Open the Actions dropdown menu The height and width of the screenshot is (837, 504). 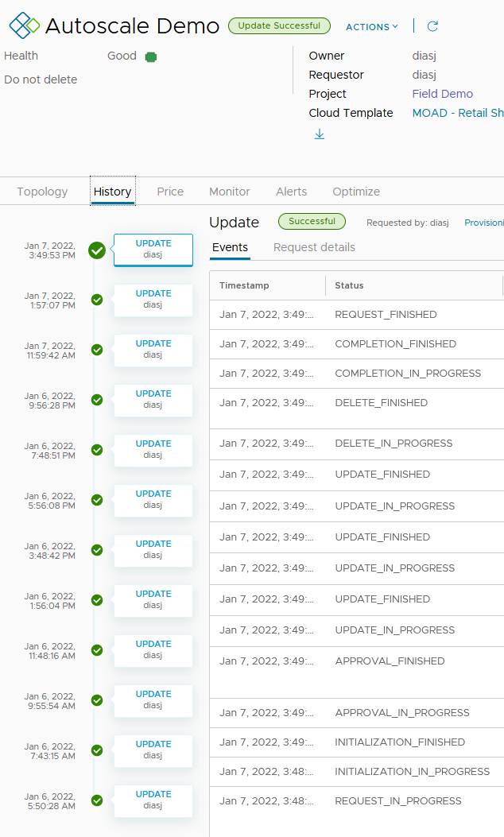coord(372,27)
